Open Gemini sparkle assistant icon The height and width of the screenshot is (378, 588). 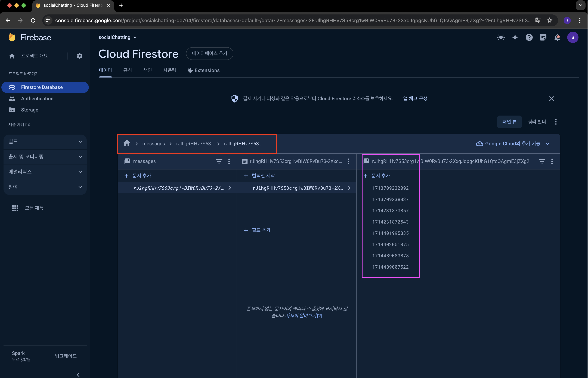point(515,37)
